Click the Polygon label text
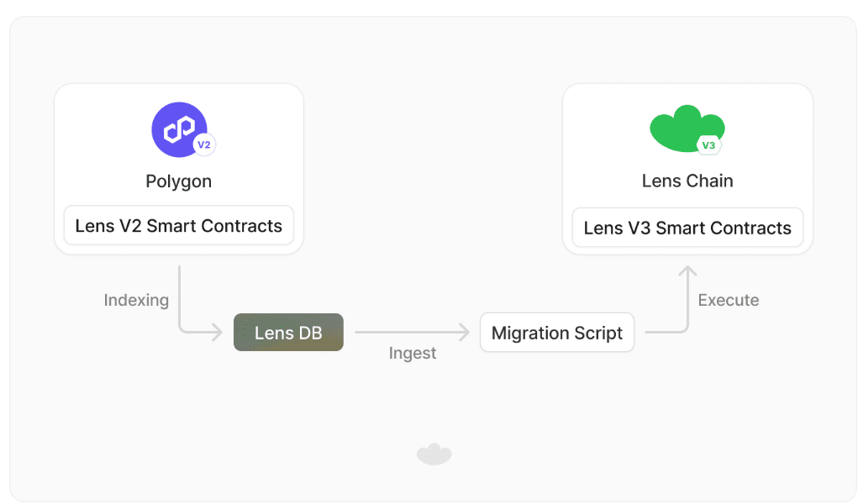The image size is (858, 504). point(178,181)
